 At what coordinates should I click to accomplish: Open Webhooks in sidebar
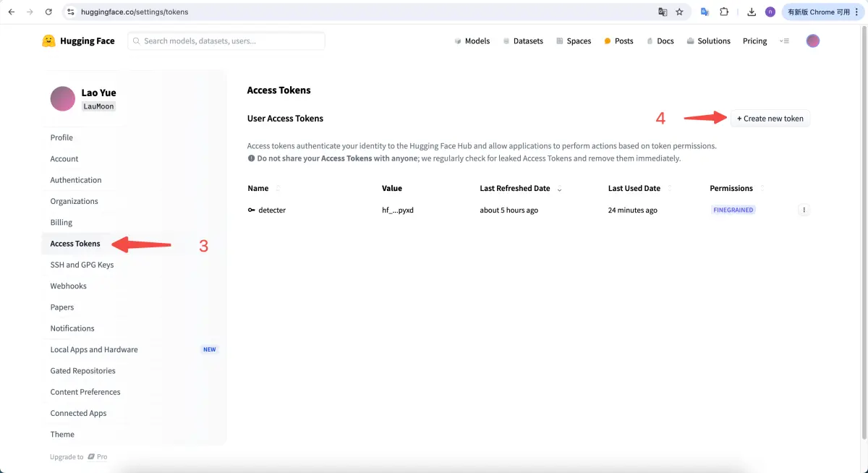tap(68, 286)
